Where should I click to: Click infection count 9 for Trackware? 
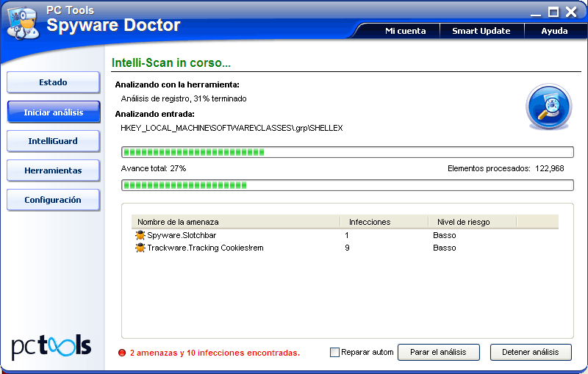(347, 248)
